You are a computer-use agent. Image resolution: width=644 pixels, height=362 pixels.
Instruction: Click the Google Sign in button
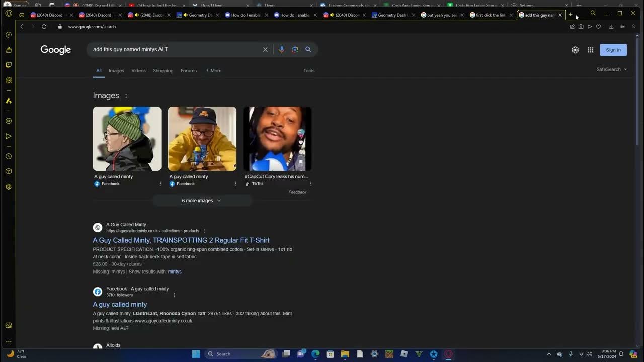(613, 50)
